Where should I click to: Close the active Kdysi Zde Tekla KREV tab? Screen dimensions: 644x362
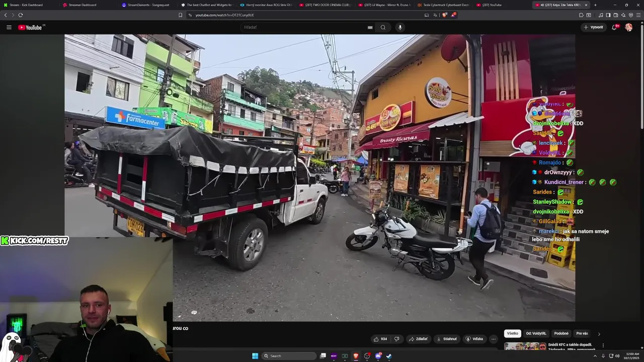click(x=586, y=5)
